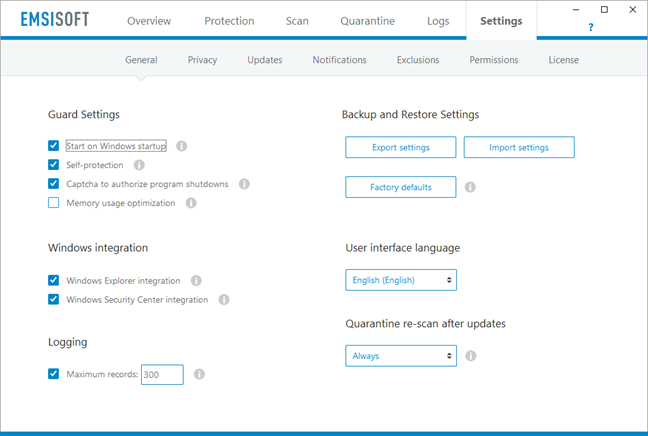The image size is (648, 436).
Task: Open info icon beside Maximum records
Action: click(x=199, y=374)
